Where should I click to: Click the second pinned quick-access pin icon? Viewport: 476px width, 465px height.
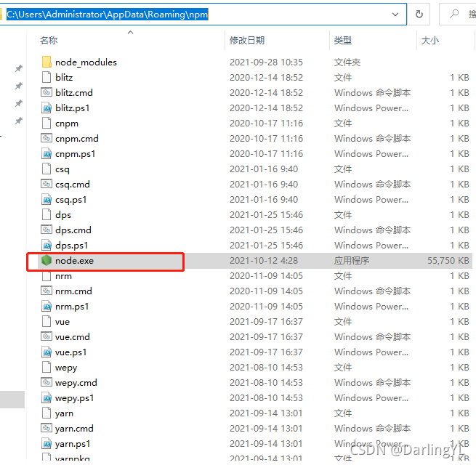(x=19, y=86)
